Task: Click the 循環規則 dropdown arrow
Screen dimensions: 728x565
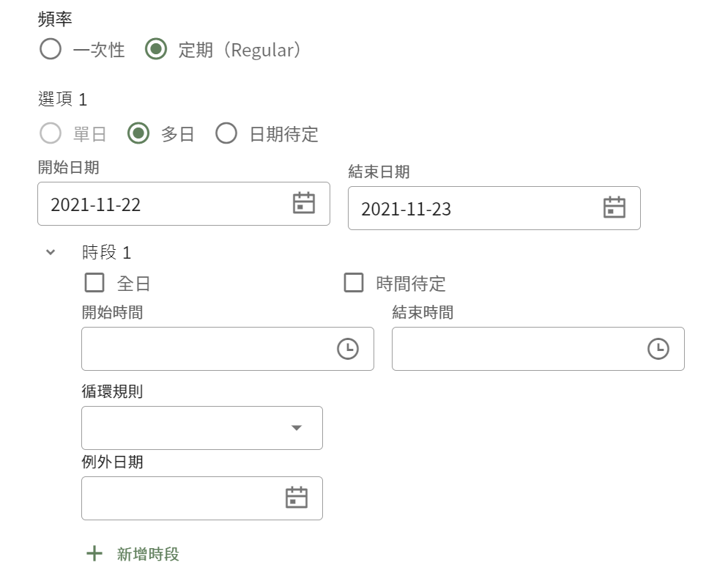Action: 297,428
